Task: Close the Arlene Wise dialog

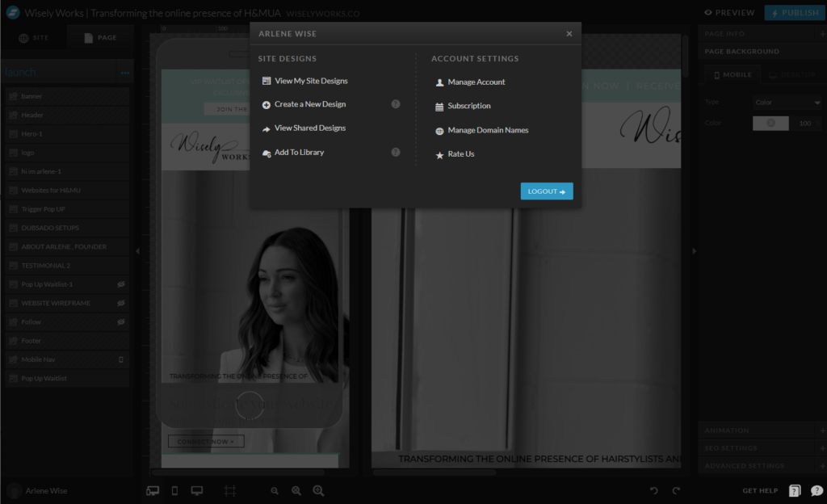Action: [569, 34]
